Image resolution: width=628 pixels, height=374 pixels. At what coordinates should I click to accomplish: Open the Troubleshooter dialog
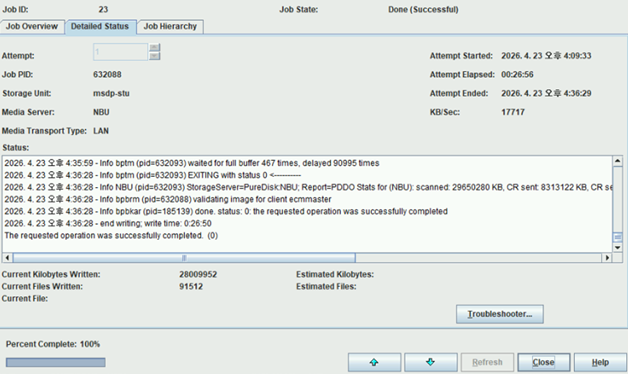pyautogui.click(x=499, y=314)
